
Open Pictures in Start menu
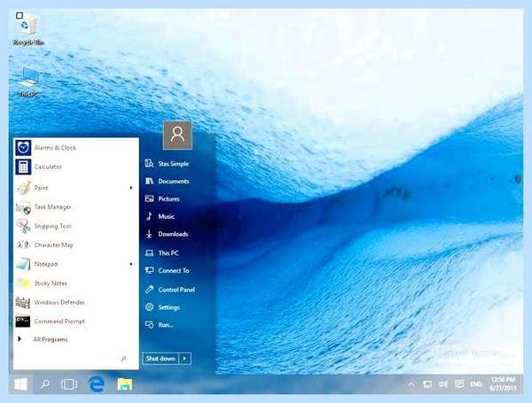tap(162, 199)
